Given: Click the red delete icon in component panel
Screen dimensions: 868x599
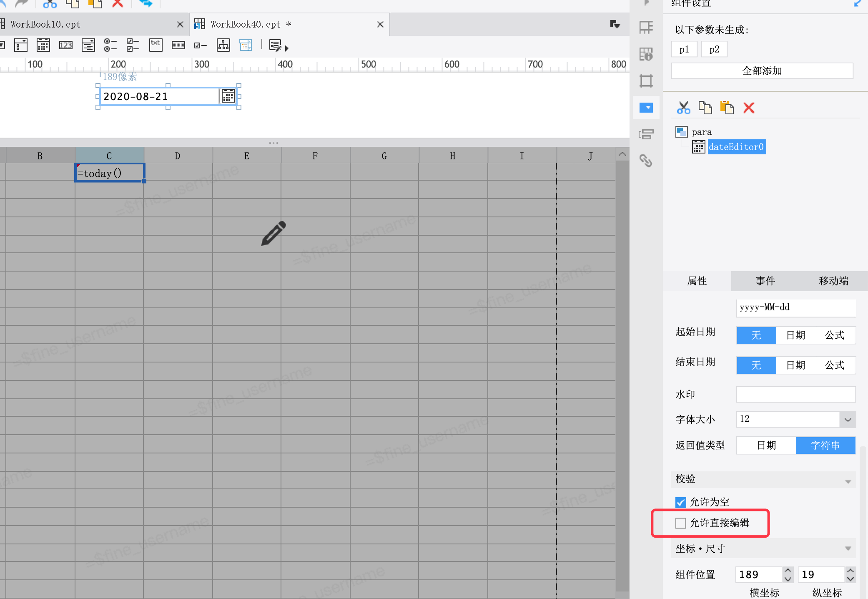Looking at the screenshot, I should (x=748, y=108).
